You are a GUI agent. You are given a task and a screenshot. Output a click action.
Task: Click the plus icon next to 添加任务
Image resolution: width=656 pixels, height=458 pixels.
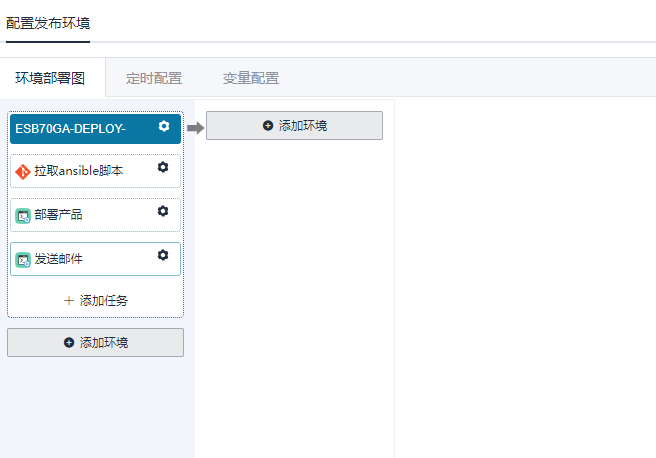(x=69, y=300)
